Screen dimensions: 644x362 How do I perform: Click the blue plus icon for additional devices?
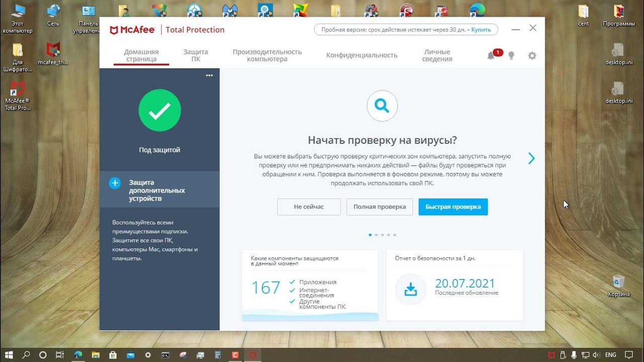[x=115, y=183]
